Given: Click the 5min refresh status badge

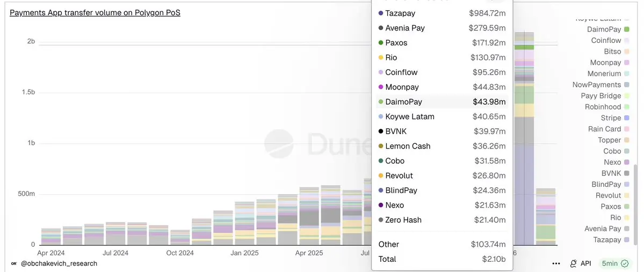Looking at the screenshot, I should 615,263.
